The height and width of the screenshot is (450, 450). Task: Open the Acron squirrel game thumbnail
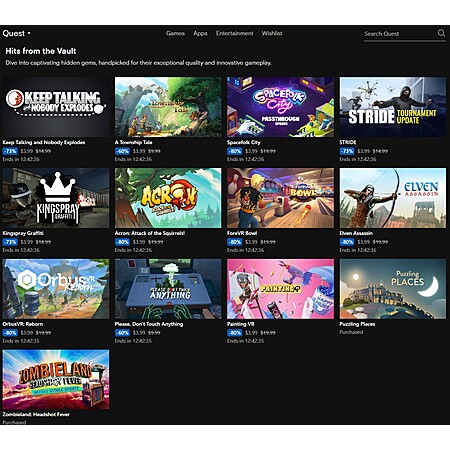tap(168, 198)
